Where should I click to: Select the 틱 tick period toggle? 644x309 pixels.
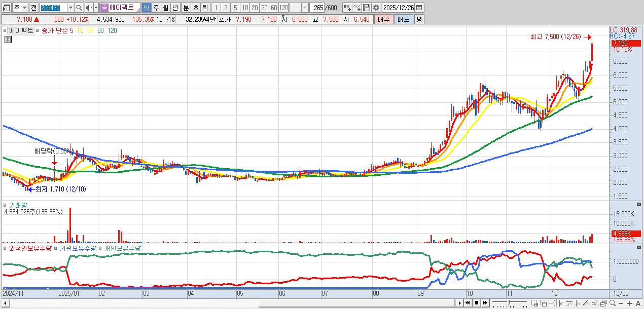coord(204,8)
